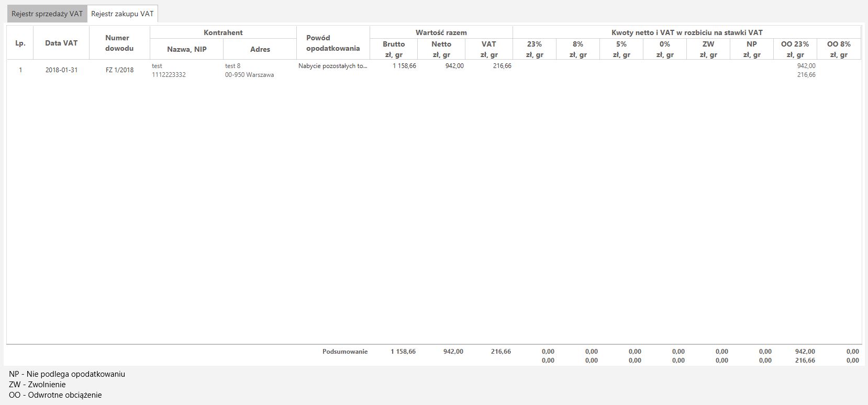Click the VAT zł, gr column header

tap(488, 49)
